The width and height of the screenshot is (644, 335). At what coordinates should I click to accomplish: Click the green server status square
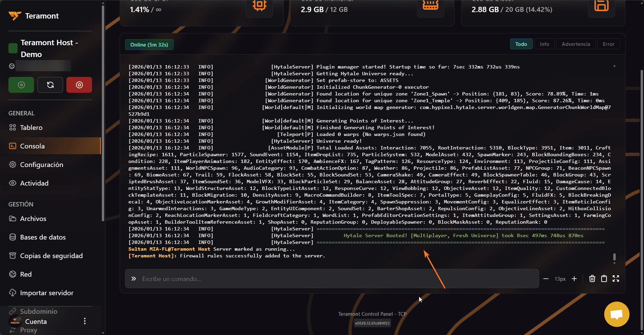coord(13,48)
